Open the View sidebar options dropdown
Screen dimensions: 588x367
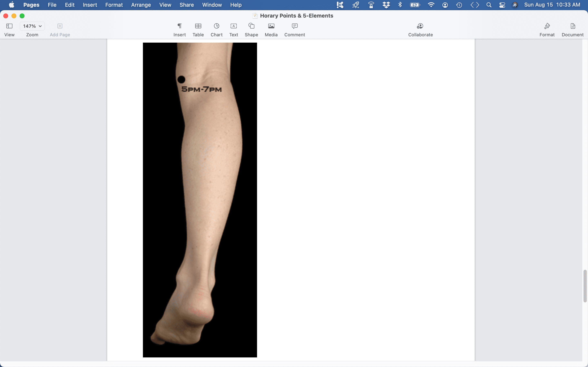pyautogui.click(x=9, y=26)
